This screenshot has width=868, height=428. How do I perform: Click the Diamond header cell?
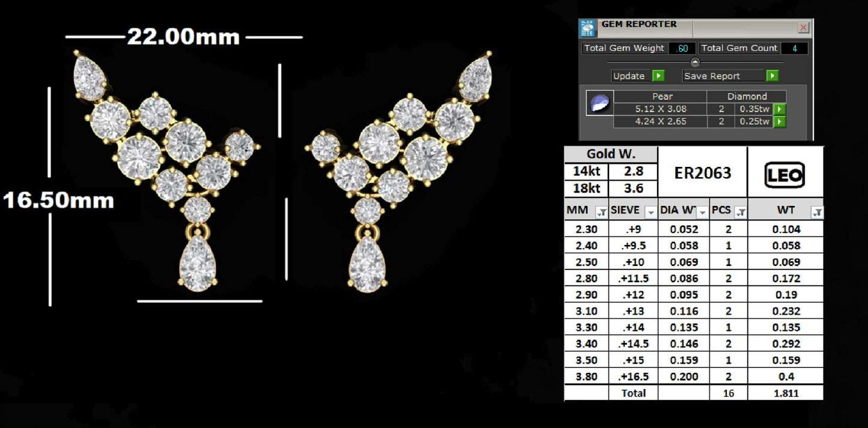[747, 96]
